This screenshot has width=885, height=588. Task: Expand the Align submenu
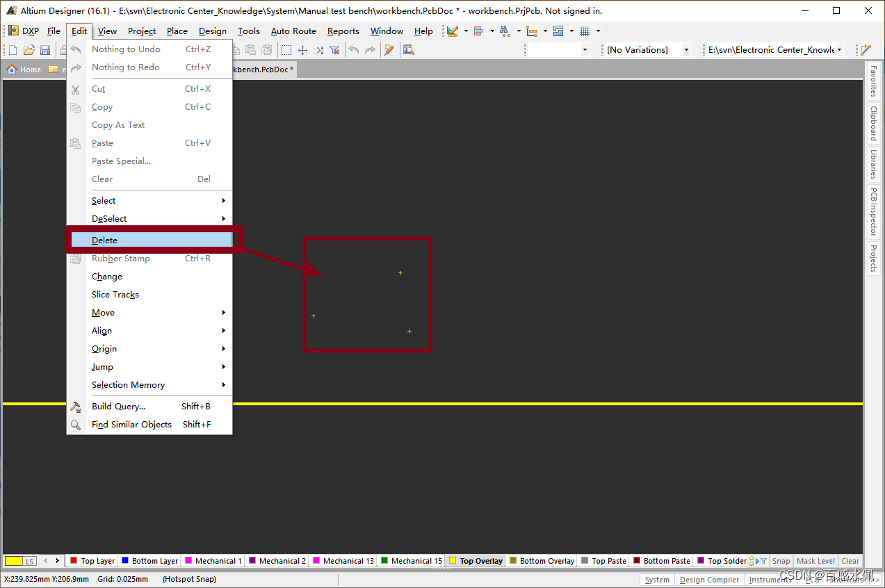pyautogui.click(x=149, y=331)
